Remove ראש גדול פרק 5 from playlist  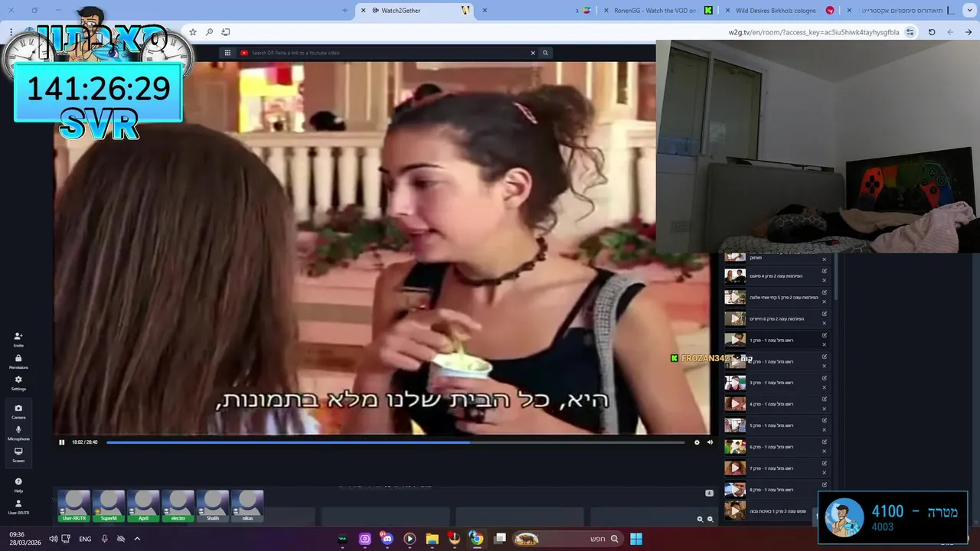(x=825, y=430)
